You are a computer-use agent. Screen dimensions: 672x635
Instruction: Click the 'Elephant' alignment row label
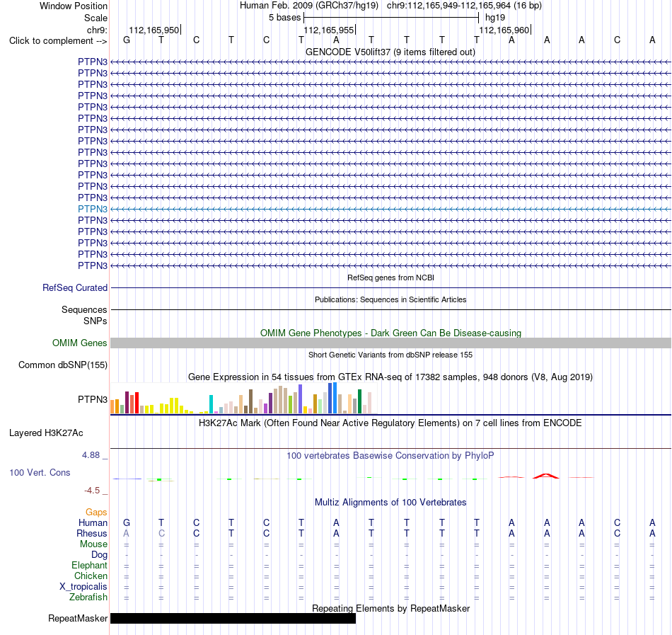click(x=90, y=565)
